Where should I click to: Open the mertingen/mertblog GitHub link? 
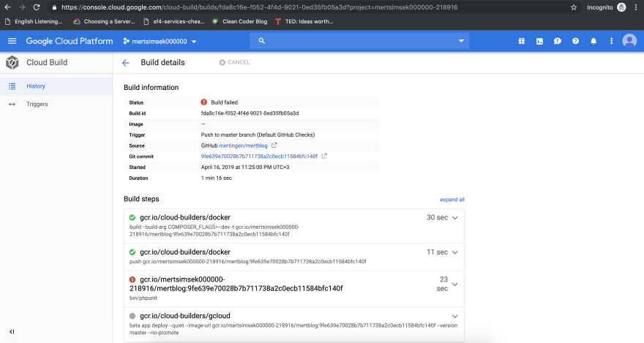click(x=243, y=146)
